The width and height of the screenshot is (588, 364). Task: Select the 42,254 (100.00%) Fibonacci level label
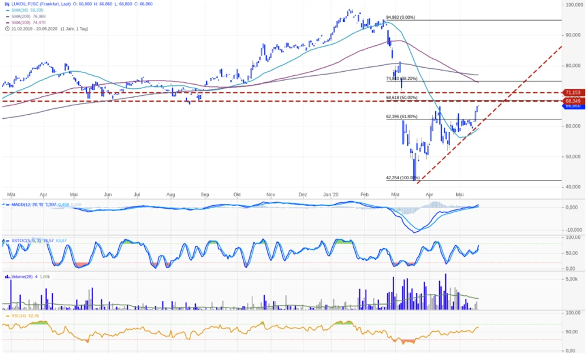(402, 178)
